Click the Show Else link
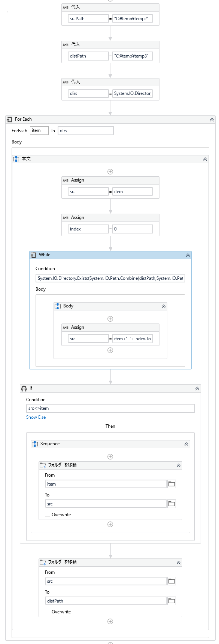The image size is (219, 644). (36, 417)
